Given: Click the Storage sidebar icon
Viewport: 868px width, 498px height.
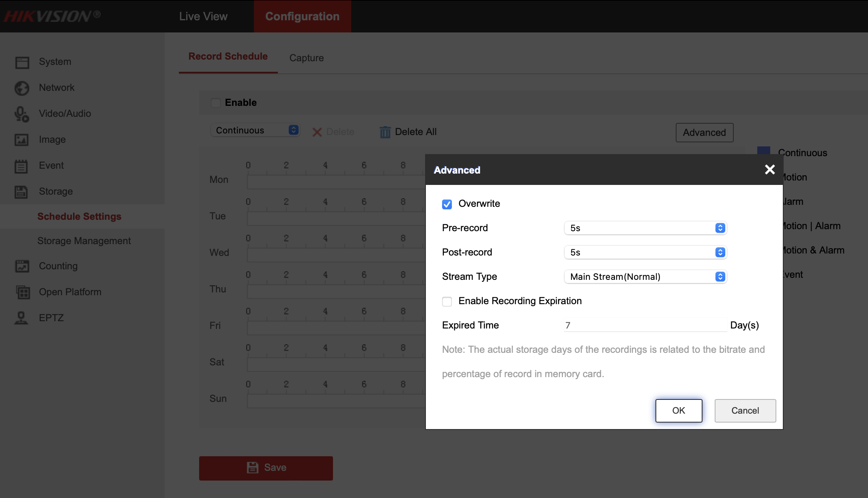Looking at the screenshot, I should coord(21,191).
